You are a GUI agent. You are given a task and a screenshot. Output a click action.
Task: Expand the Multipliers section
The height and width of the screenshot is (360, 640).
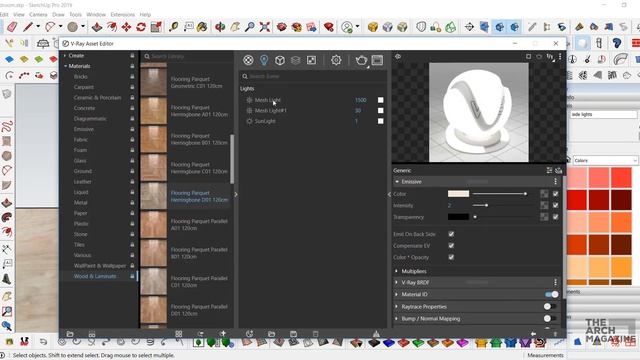397,271
